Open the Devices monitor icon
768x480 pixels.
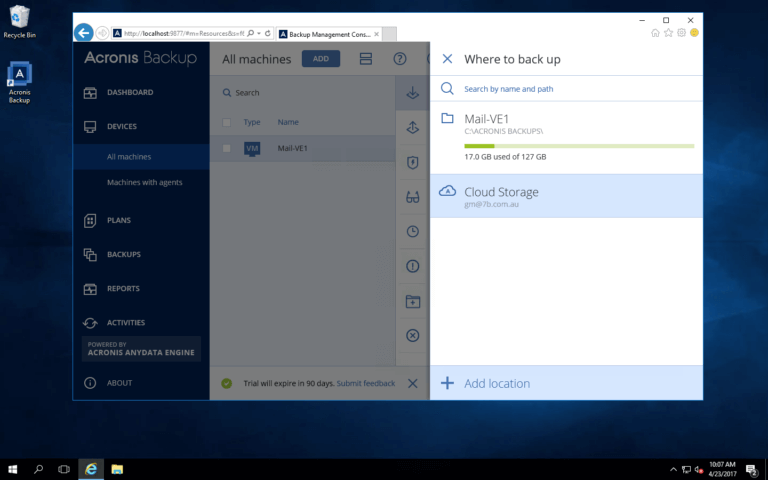point(90,127)
